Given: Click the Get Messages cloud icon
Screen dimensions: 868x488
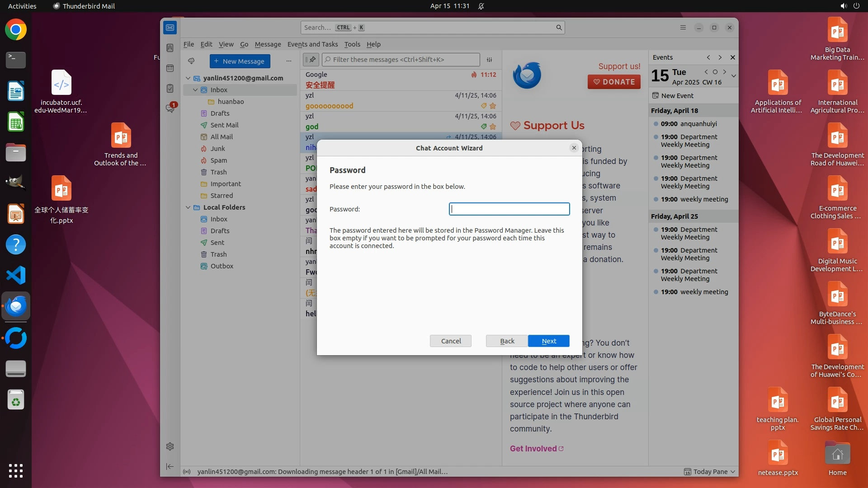Looking at the screenshot, I should [191, 61].
